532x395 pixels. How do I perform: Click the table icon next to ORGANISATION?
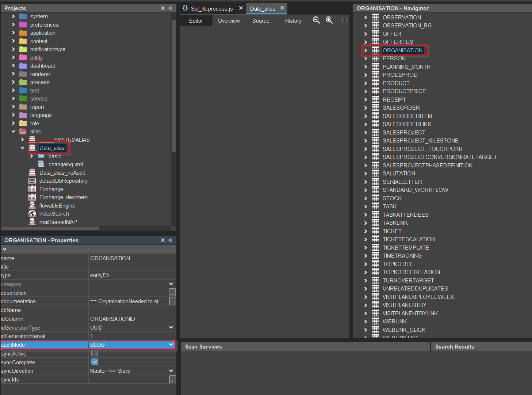click(375, 50)
